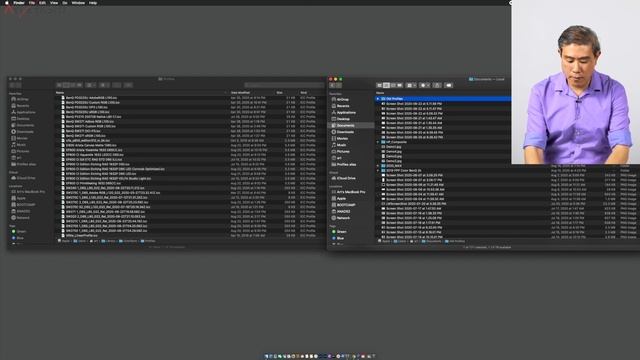The image size is (640, 360).
Task: Click Documents in the right window path bar
Action: [431, 242]
